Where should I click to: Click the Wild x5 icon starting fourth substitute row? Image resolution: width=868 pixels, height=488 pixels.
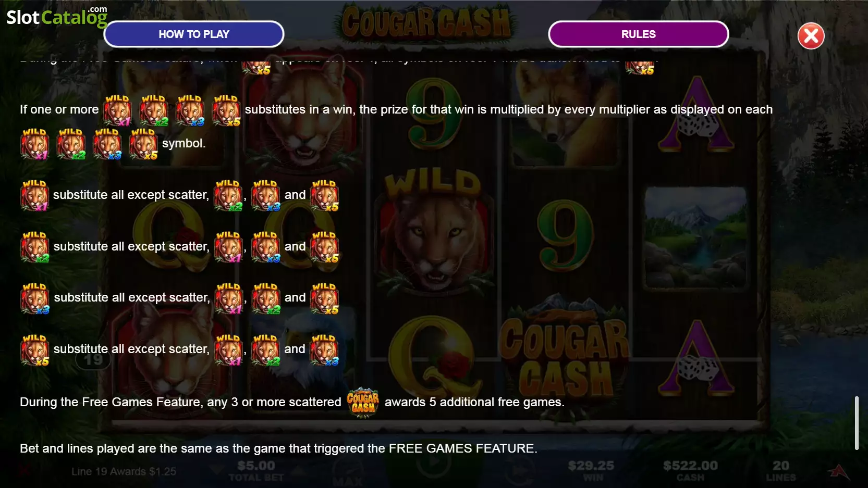point(34,349)
